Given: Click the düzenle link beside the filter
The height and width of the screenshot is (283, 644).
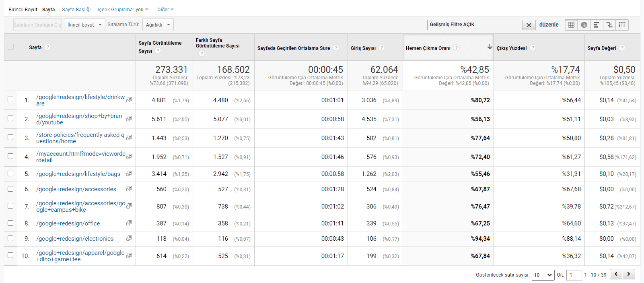Looking at the screenshot, I should [x=549, y=25].
